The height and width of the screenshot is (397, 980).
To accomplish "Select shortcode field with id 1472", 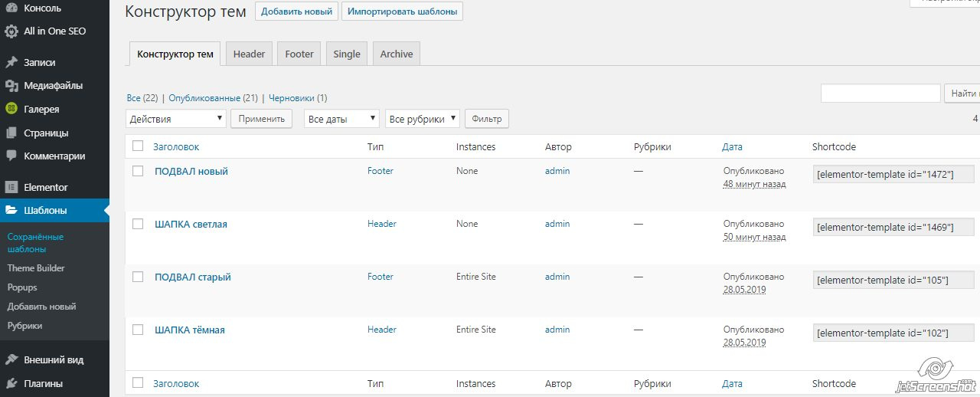I will [893, 175].
